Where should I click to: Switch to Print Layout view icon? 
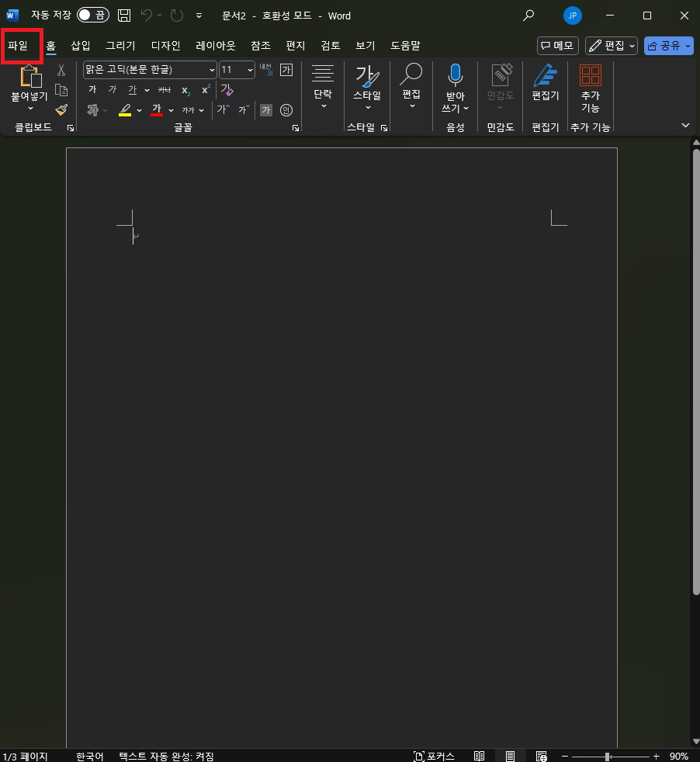510,756
